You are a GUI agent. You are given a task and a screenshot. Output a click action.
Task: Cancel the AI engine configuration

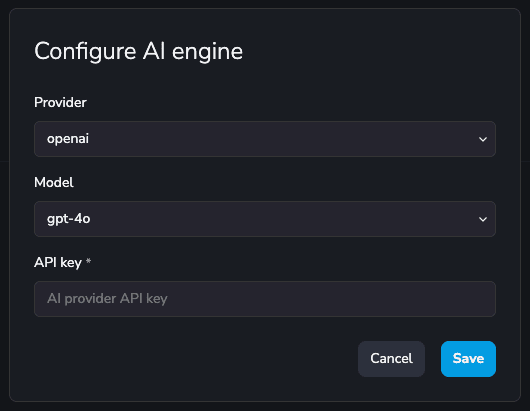pyautogui.click(x=391, y=359)
